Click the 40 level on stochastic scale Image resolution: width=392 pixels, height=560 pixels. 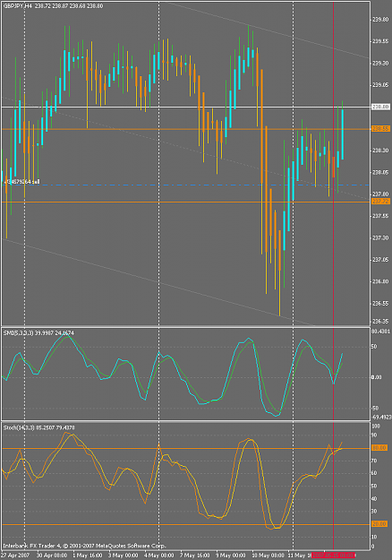(374, 498)
